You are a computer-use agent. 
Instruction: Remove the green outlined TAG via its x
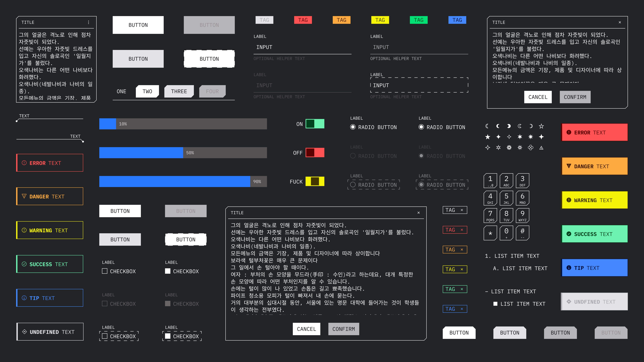point(462,289)
